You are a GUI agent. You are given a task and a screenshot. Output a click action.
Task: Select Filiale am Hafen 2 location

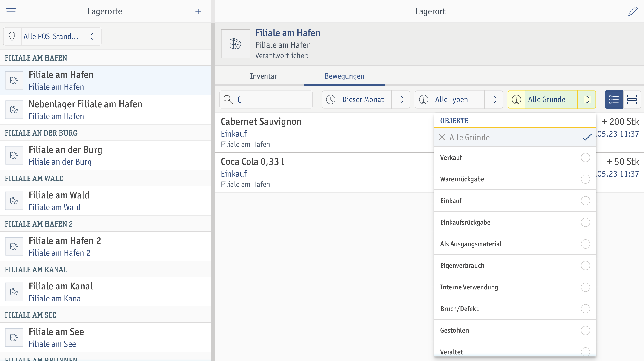point(105,246)
